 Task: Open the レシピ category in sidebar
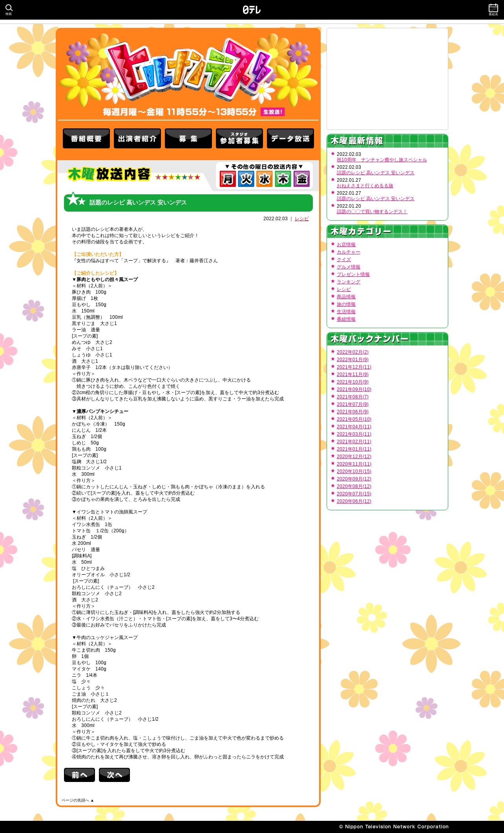[343, 289]
